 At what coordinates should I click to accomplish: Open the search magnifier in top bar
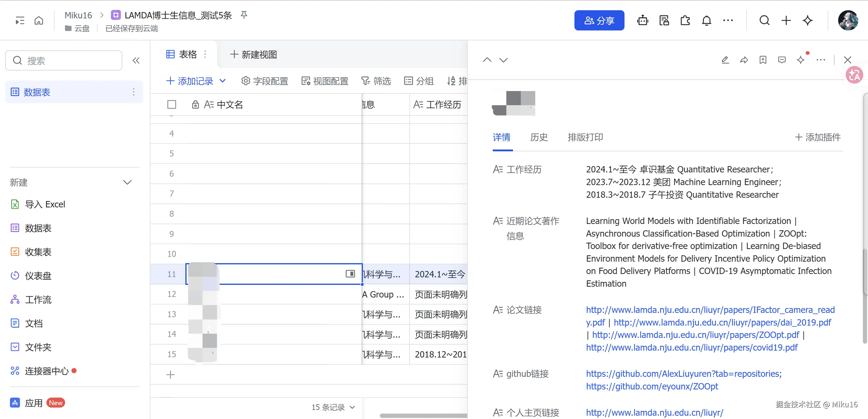pyautogui.click(x=764, y=20)
